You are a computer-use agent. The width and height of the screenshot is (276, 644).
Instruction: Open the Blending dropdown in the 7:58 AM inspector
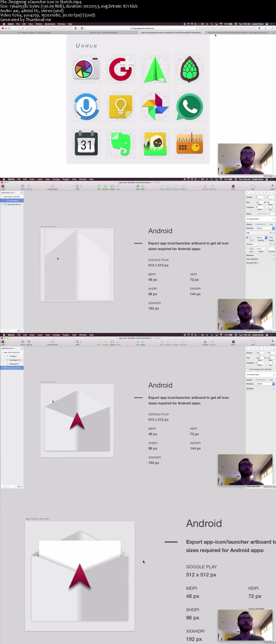coord(265,384)
